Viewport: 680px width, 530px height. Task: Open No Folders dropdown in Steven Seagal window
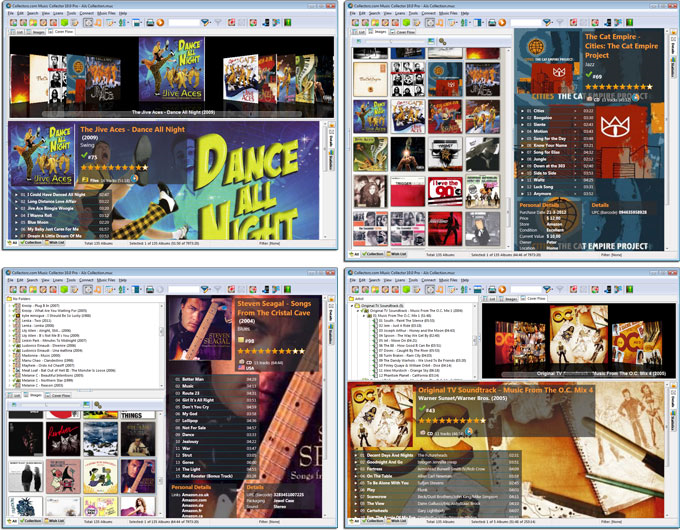85,299
